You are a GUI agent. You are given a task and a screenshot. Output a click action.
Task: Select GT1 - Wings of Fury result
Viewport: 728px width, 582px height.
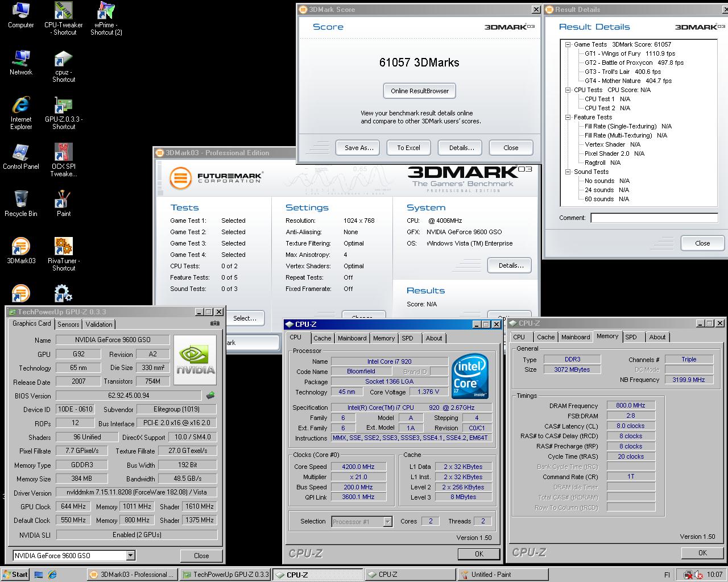point(630,53)
